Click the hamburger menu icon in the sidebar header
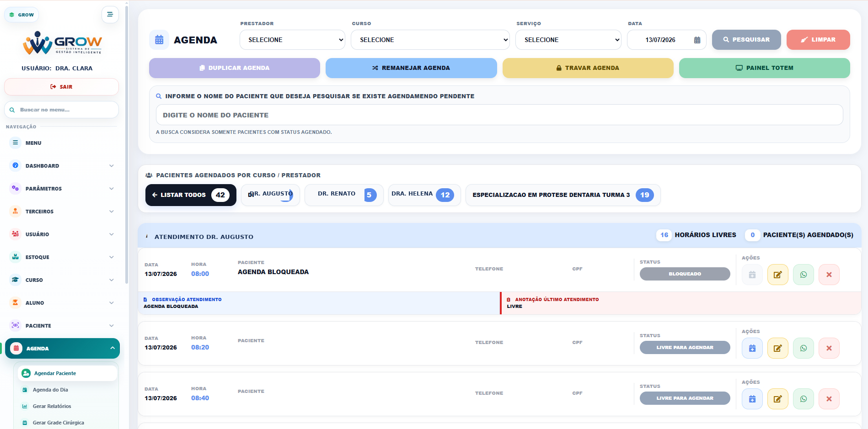 point(110,15)
